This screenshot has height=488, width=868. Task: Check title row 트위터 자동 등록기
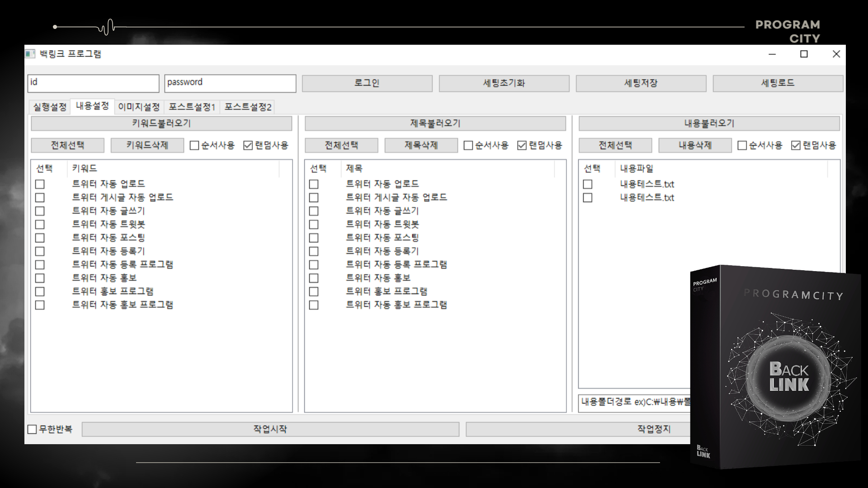point(314,251)
